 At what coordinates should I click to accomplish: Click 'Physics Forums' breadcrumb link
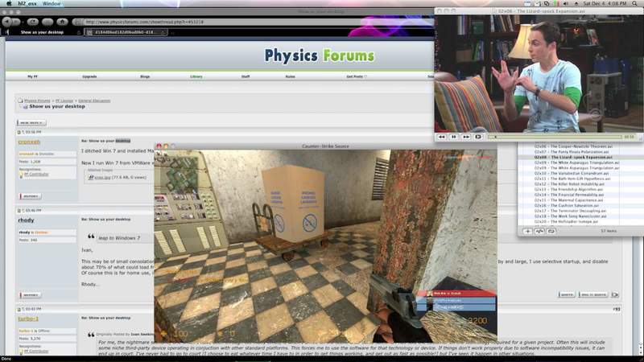click(x=37, y=101)
